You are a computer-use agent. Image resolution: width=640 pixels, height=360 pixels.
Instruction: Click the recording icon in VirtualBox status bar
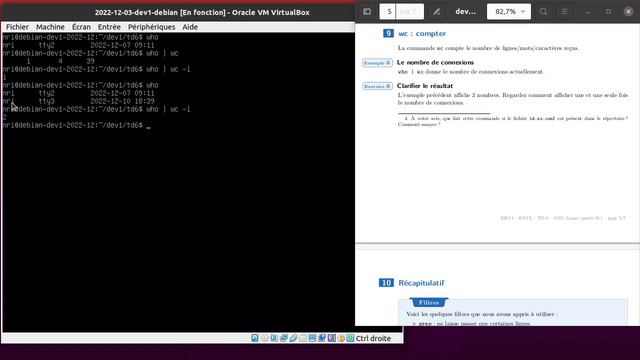[322, 338]
